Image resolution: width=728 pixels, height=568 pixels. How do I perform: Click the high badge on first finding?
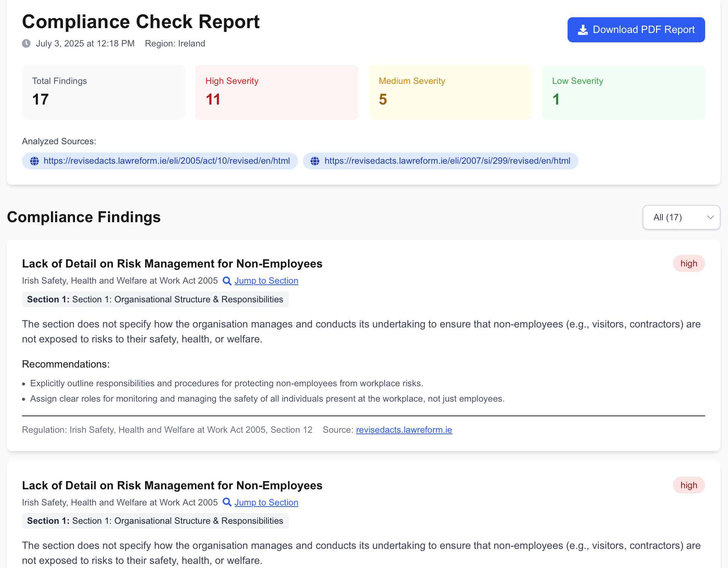(x=689, y=263)
